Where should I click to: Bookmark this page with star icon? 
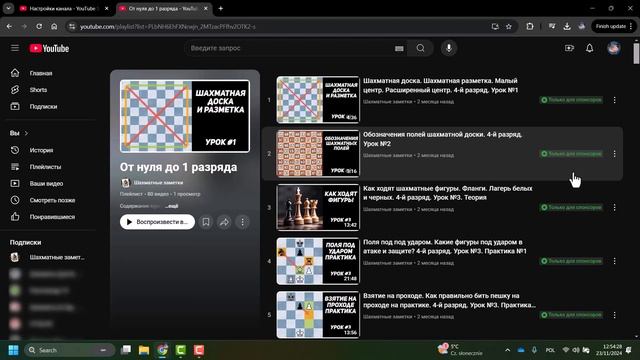pyautogui.click(x=509, y=27)
